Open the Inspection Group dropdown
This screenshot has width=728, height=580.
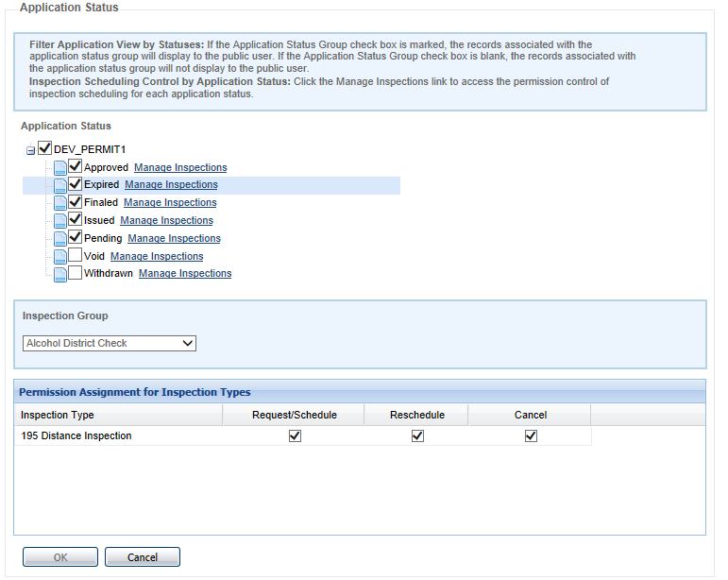coord(110,343)
